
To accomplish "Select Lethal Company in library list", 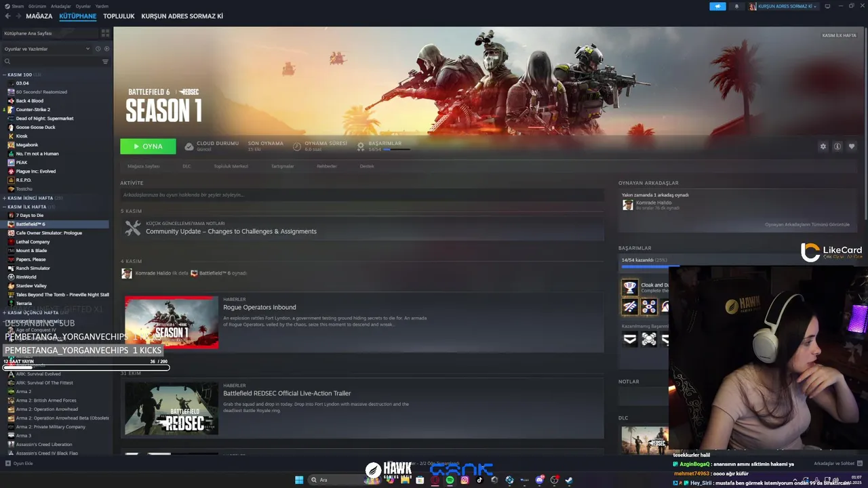I will [x=57, y=241].
